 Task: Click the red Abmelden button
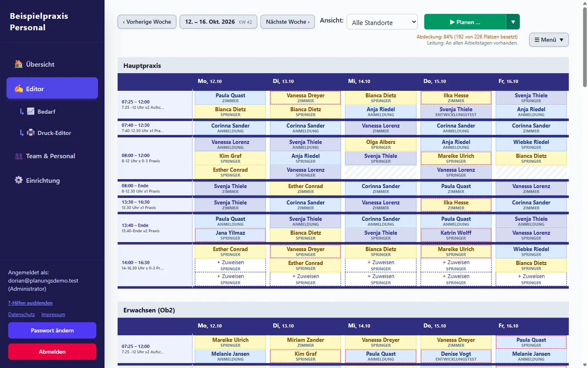coord(52,352)
